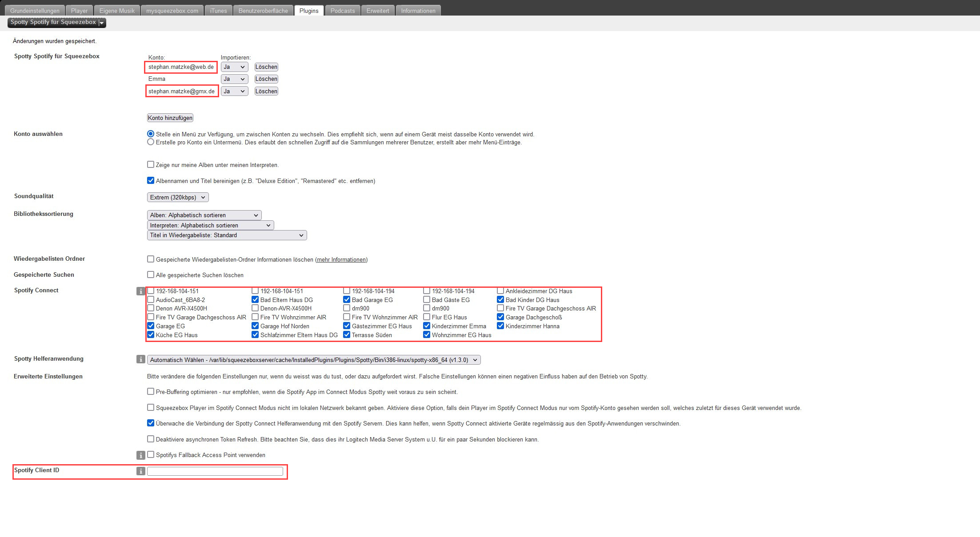Open the Spotty plugin selector dropdown
Viewport: 980px width, 537px height.
coord(57,22)
